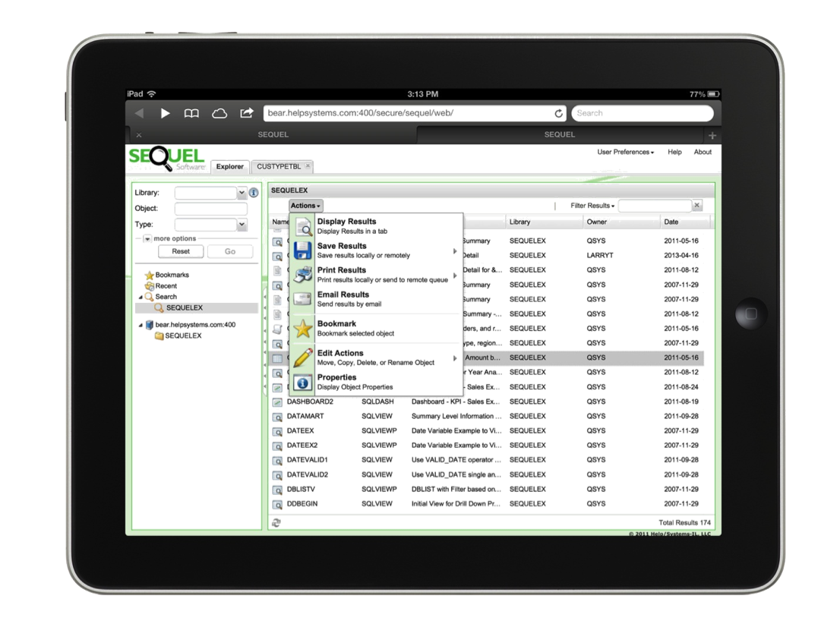Select Properties in the Actions menu

pyautogui.click(x=377, y=382)
